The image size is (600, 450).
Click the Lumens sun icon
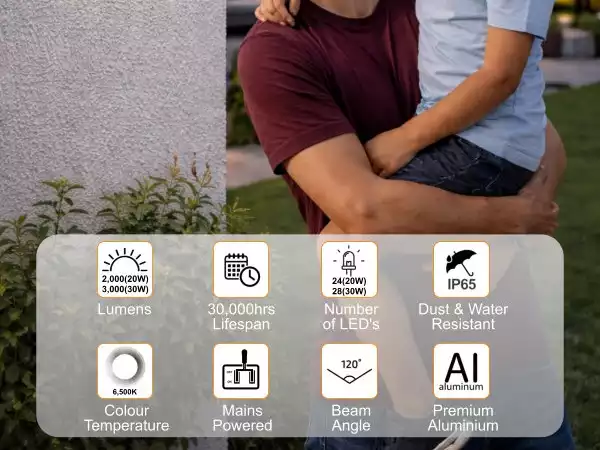(x=125, y=269)
